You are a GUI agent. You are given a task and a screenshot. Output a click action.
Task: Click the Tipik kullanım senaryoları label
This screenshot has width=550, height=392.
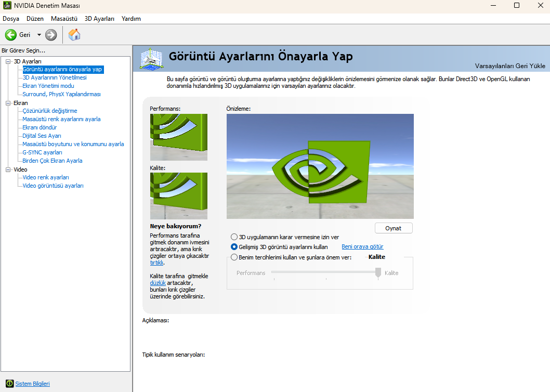(174, 355)
